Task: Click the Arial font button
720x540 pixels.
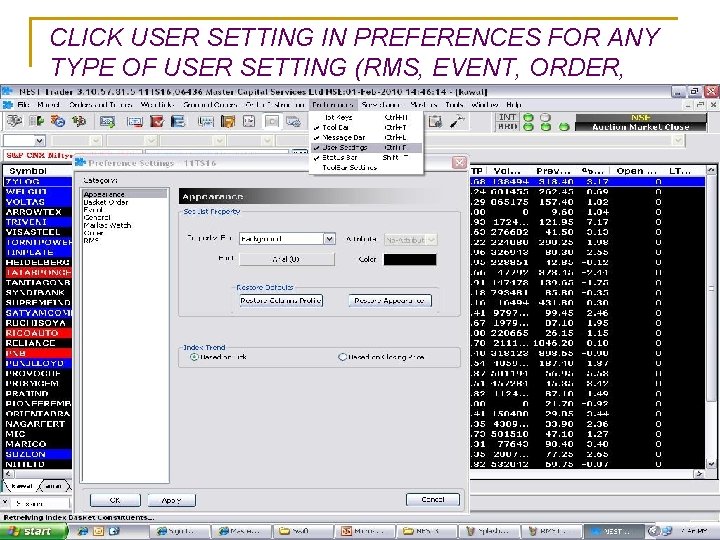Action: [287, 259]
